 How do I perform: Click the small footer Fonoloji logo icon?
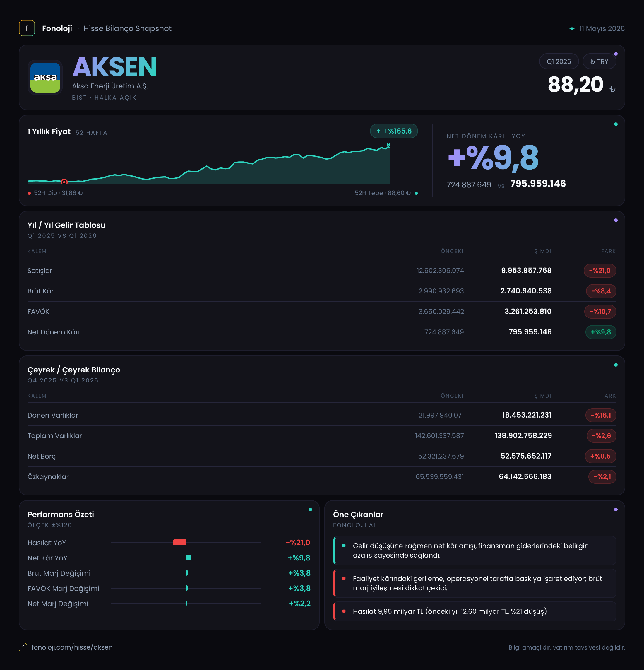pyautogui.click(x=23, y=647)
